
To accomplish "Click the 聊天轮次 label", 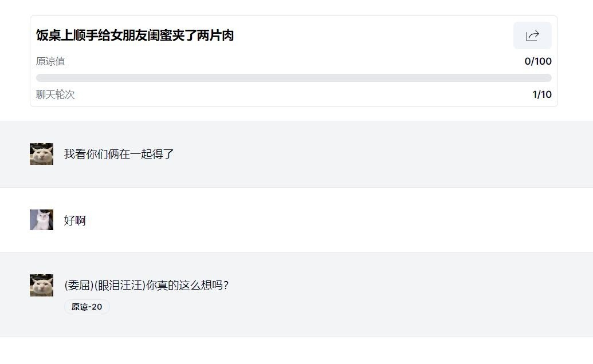I will click(x=56, y=94).
